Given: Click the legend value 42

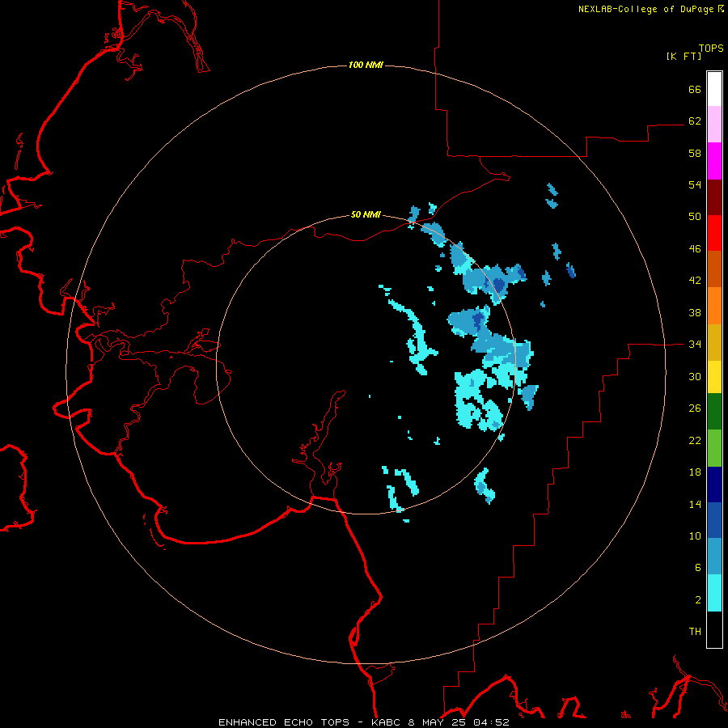Looking at the screenshot, I should (x=695, y=281).
